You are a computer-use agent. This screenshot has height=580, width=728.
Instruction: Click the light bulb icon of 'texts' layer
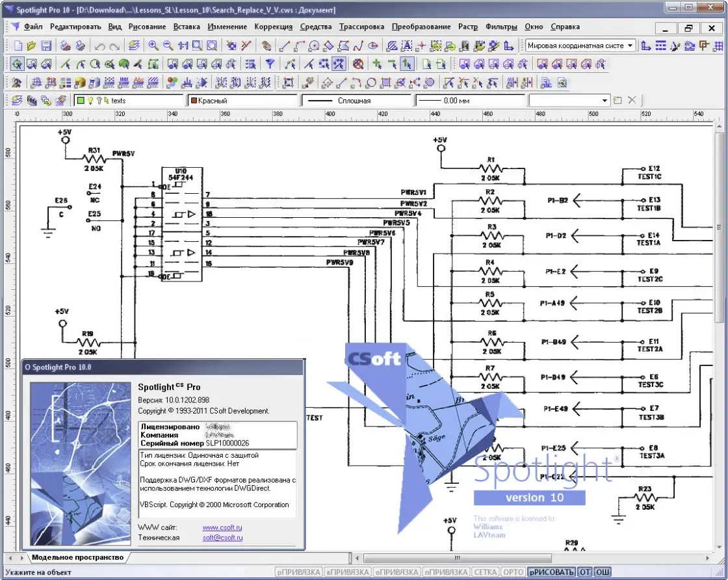pyautogui.click(x=90, y=100)
